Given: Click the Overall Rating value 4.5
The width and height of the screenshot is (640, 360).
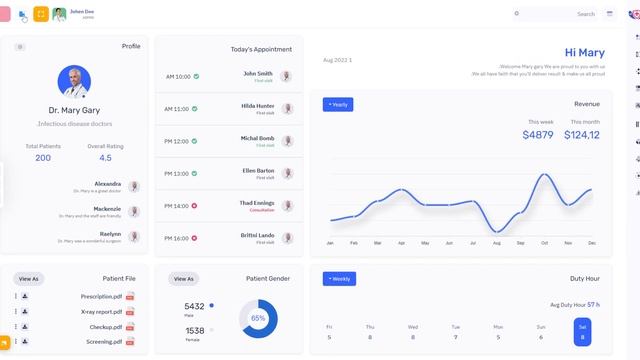Looking at the screenshot, I should (x=105, y=158).
